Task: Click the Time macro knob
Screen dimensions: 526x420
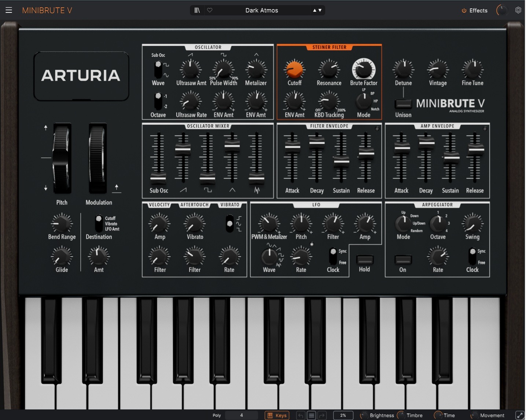Action: pos(438,415)
